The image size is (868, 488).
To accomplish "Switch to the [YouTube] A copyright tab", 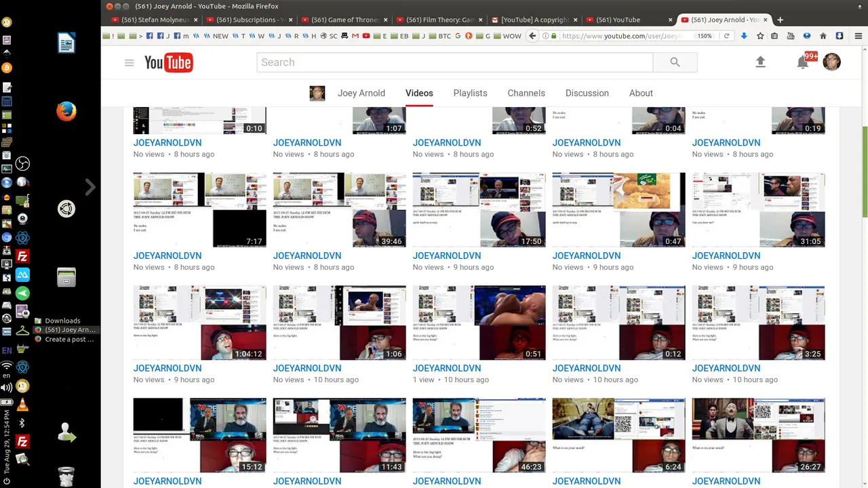I will (533, 20).
